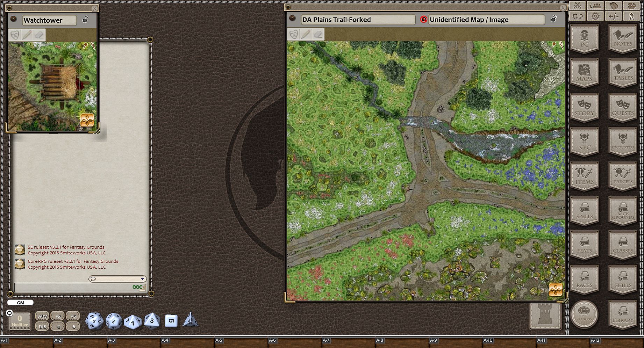Screen dimensions: 644x348
Task: Click the OOC chat mode selector
Action: pos(138,287)
